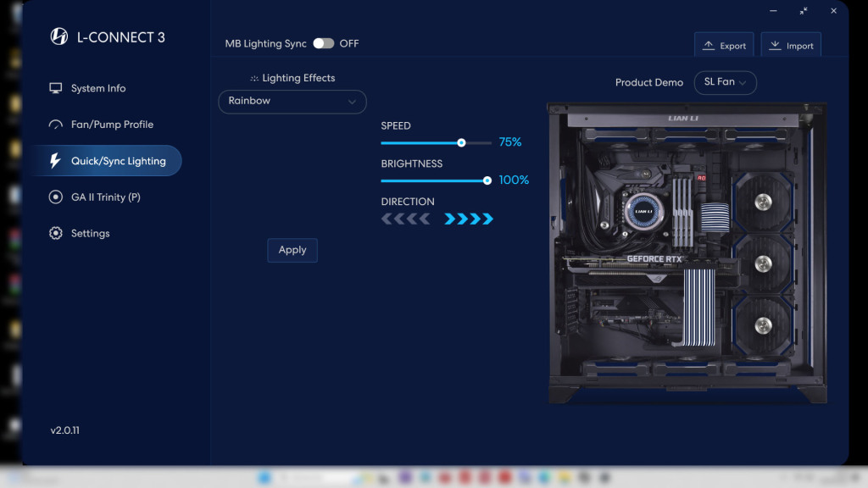Click the Speed slider handle
The width and height of the screenshot is (868, 488).
(461, 143)
